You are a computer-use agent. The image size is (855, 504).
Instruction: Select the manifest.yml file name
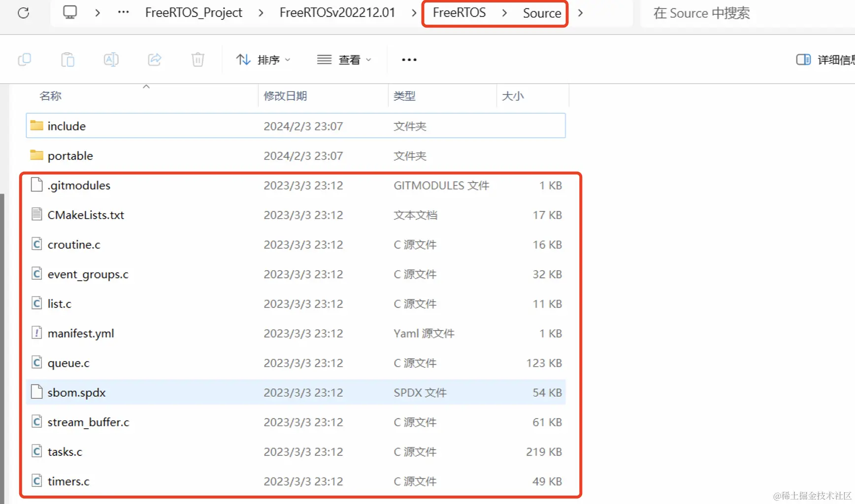tap(81, 333)
